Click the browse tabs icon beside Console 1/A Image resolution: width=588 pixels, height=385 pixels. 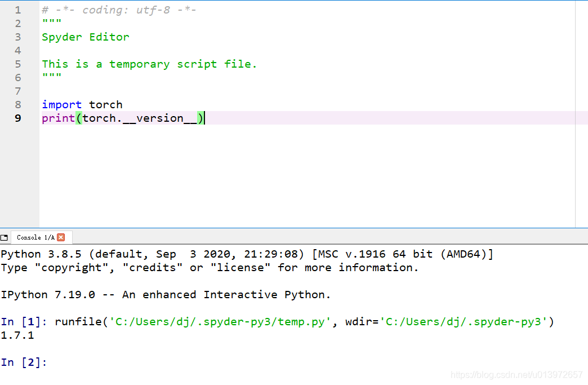[4, 237]
